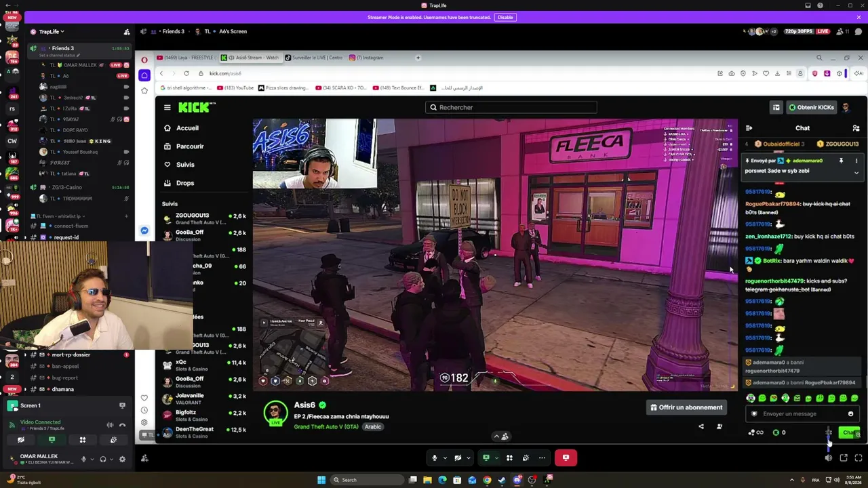
Task: Open the CW server in Discord
Action: [12, 141]
